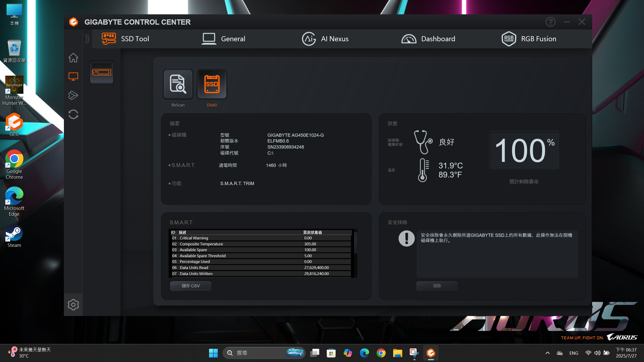Open the Home icon in GCC sidebar

click(73, 58)
